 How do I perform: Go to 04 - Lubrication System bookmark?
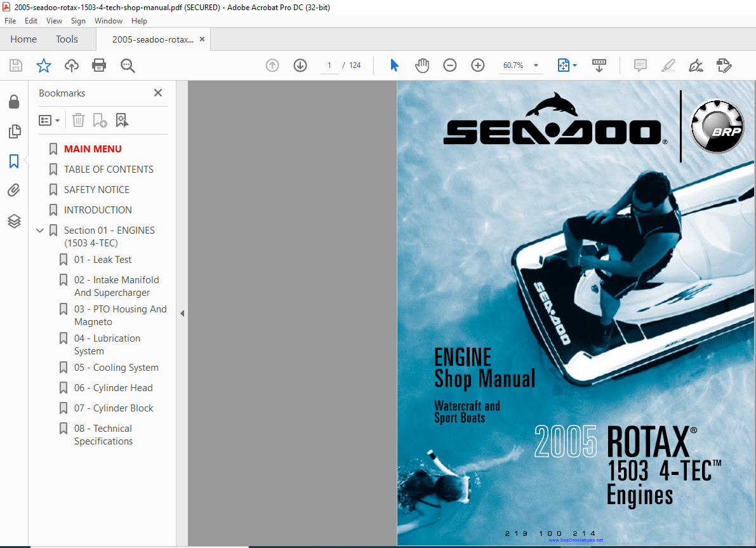107,344
